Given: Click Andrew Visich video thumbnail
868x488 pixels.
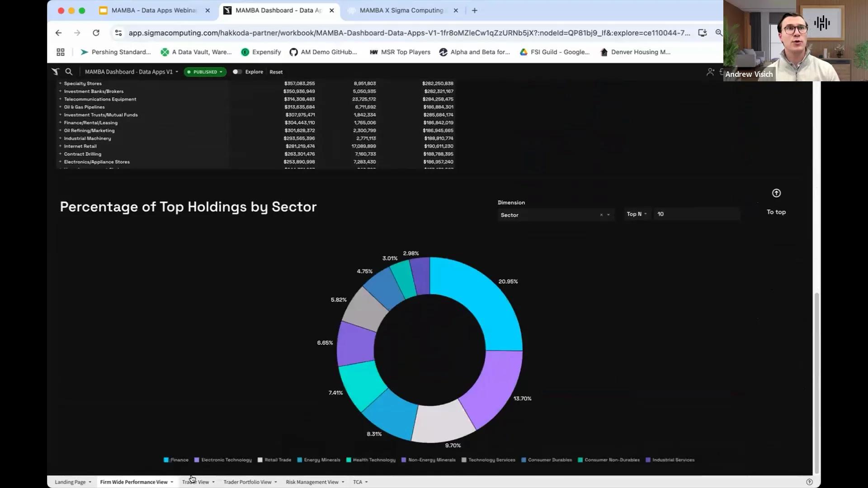Looking at the screenshot, I should click(x=795, y=41).
